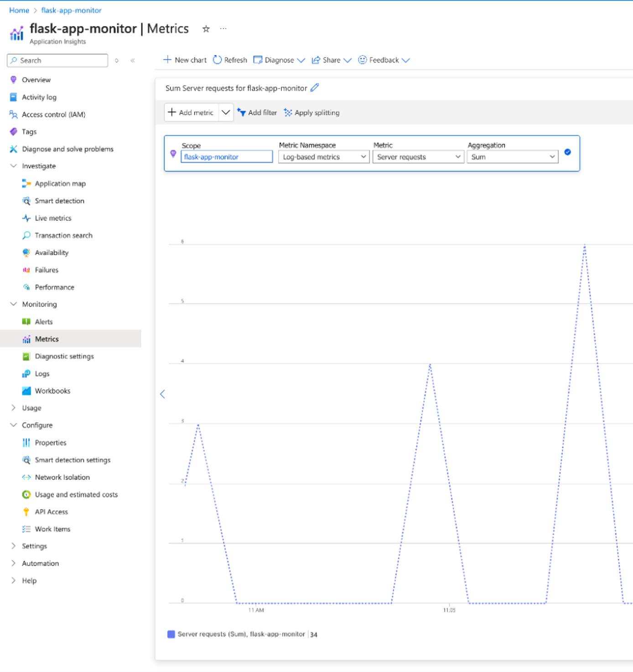This screenshot has width=633, height=672.
Task: Click the Availability globe icon
Action: pos(26,252)
